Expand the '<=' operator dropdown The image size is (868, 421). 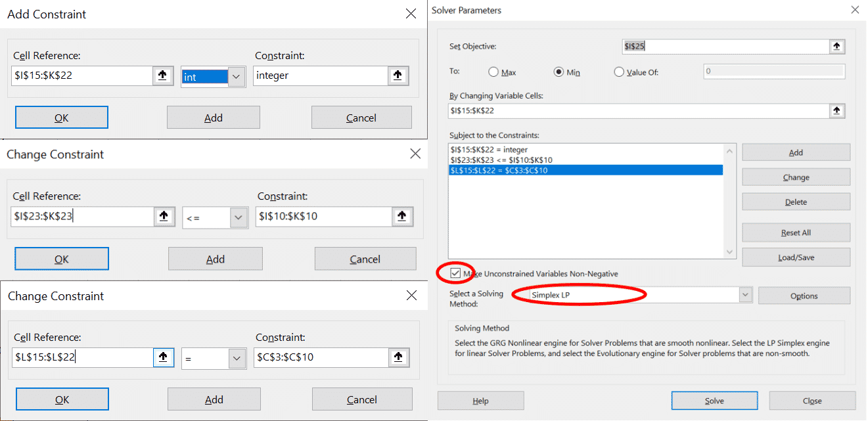click(x=238, y=217)
